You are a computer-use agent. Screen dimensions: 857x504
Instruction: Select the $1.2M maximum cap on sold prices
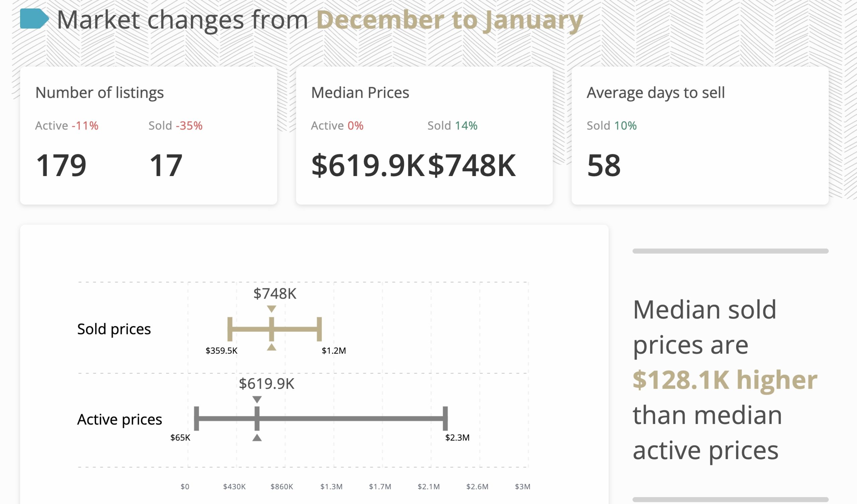319,329
